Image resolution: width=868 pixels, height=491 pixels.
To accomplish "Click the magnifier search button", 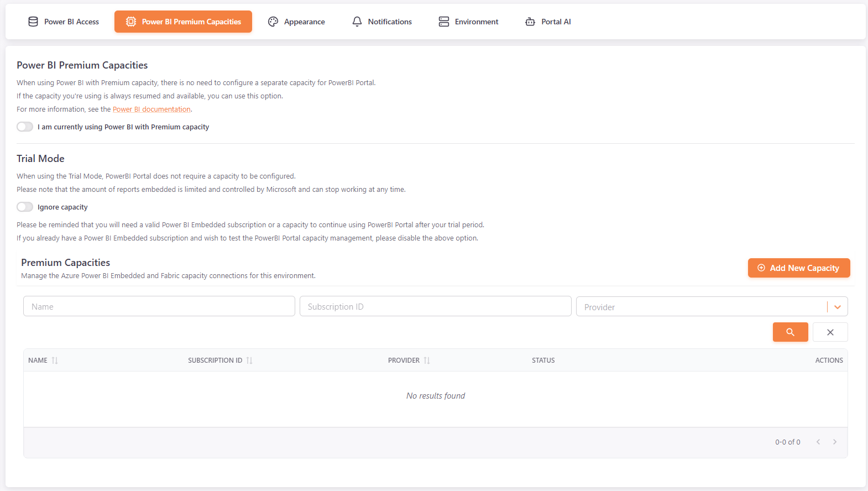I will (x=790, y=332).
